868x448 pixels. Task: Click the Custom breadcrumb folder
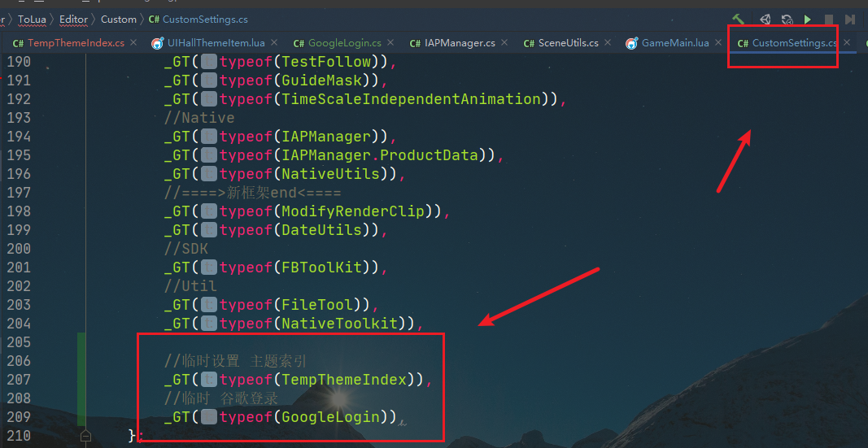pyautogui.click(x=119, y=20)
